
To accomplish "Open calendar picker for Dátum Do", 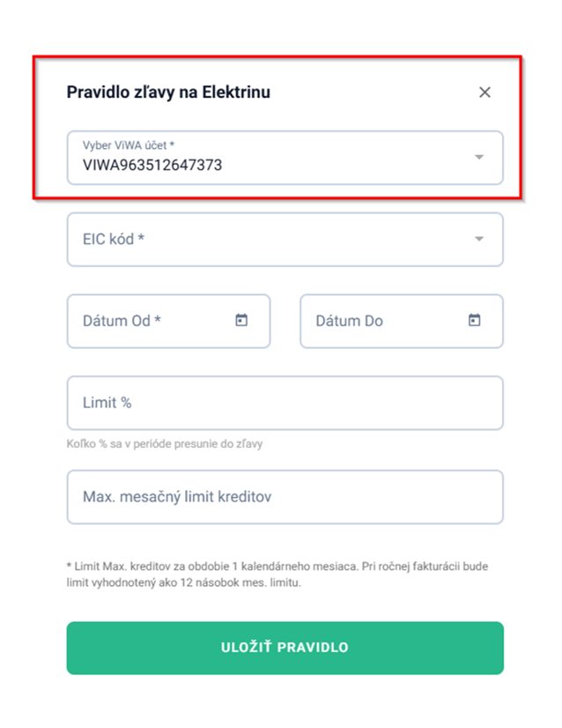I will [474, 321].
